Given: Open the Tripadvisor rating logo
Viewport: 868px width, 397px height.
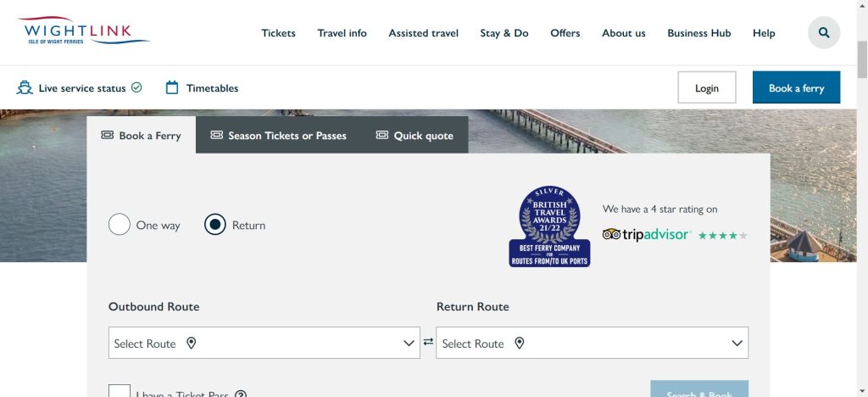Looking at the screenshot, I should [647, 234].
